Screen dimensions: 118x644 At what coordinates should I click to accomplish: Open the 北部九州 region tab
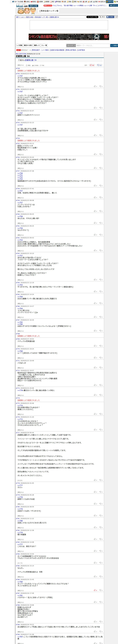[102, 2]
